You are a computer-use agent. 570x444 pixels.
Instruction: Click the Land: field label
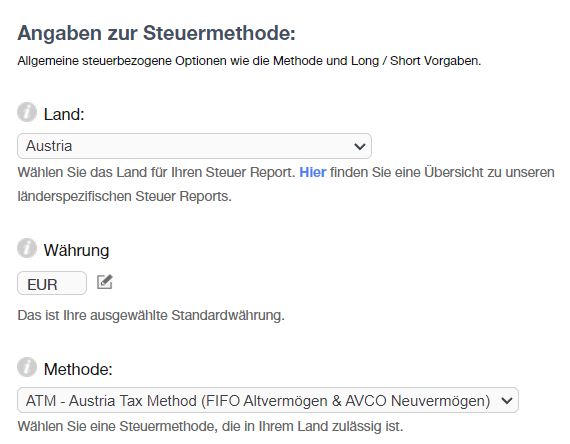point(64,114)
